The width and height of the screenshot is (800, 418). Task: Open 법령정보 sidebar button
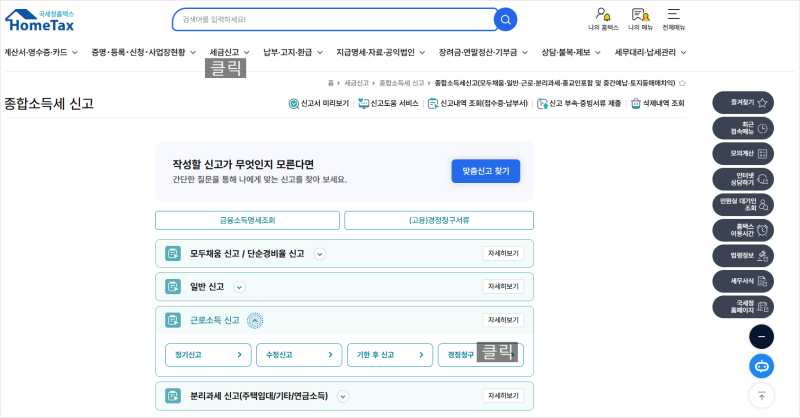click(743, 256)
